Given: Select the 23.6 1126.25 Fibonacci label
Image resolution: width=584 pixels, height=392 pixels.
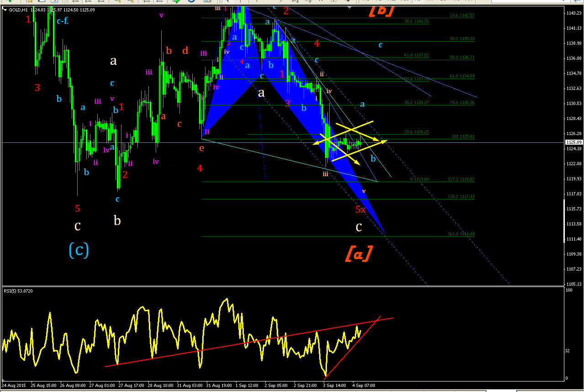Looking at the screenshot, I should [x=416, y=132].
